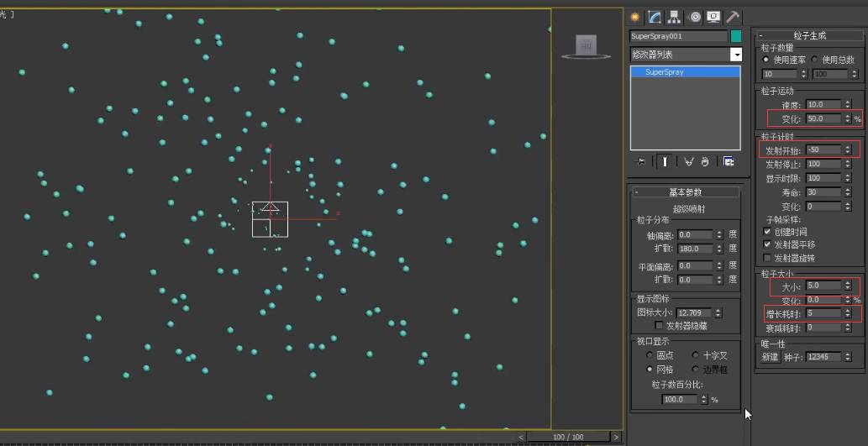Viewport: 868px width, 446px height.
Task: Open the Utilities hammer icon
Action: [x=733, y=17]
